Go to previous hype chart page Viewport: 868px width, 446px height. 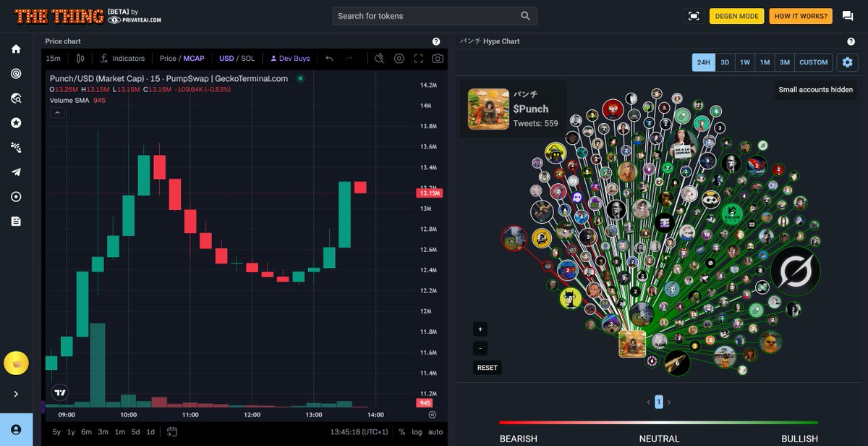649,402
